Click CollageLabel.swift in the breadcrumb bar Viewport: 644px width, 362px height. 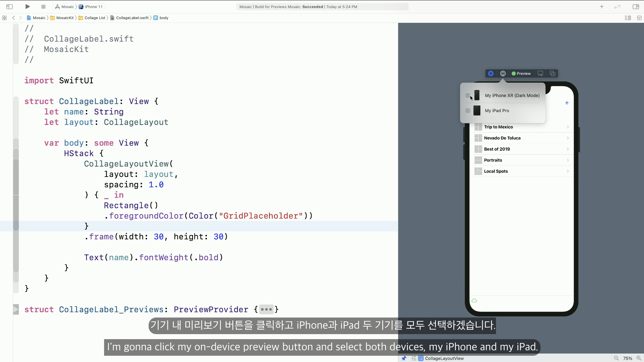(132, 18)
